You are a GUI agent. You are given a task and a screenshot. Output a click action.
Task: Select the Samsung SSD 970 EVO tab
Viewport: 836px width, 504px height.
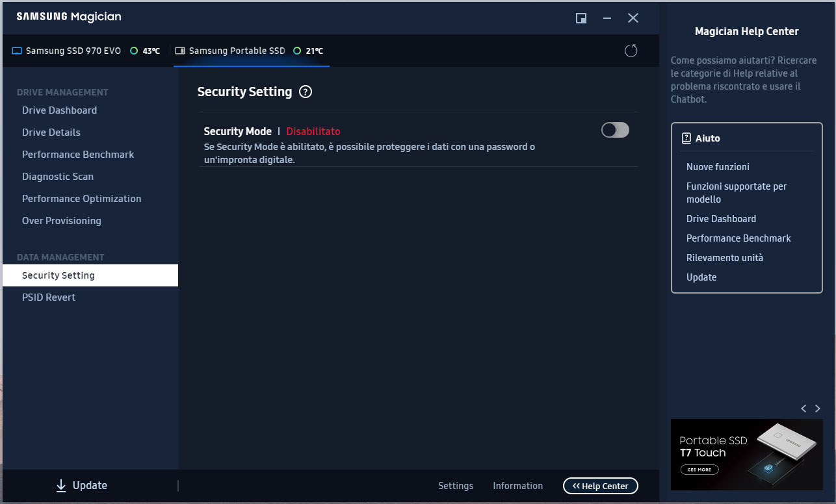point(86,51)
